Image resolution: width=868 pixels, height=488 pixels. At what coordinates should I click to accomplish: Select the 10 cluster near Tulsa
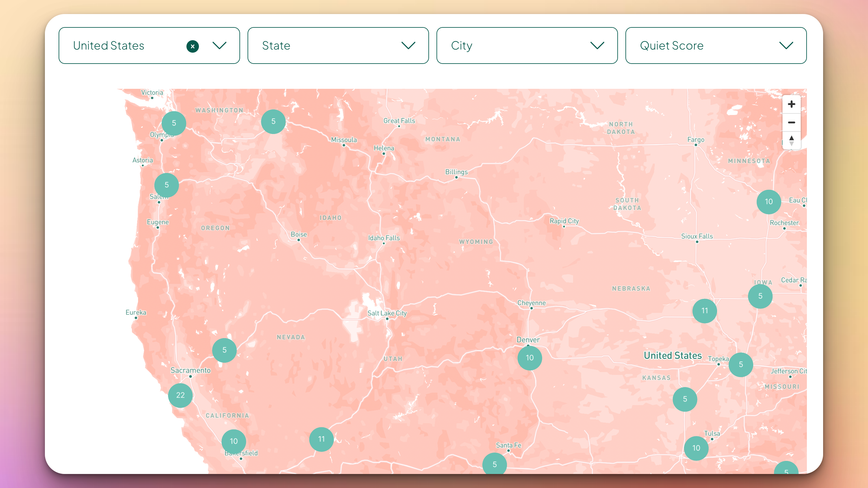(696, 448)
